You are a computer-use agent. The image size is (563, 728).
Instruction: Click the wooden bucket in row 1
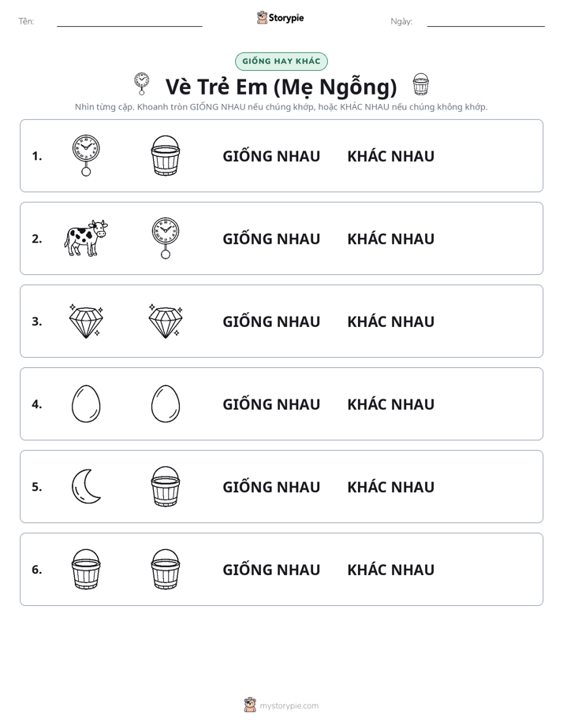click(x=166, y=155)
